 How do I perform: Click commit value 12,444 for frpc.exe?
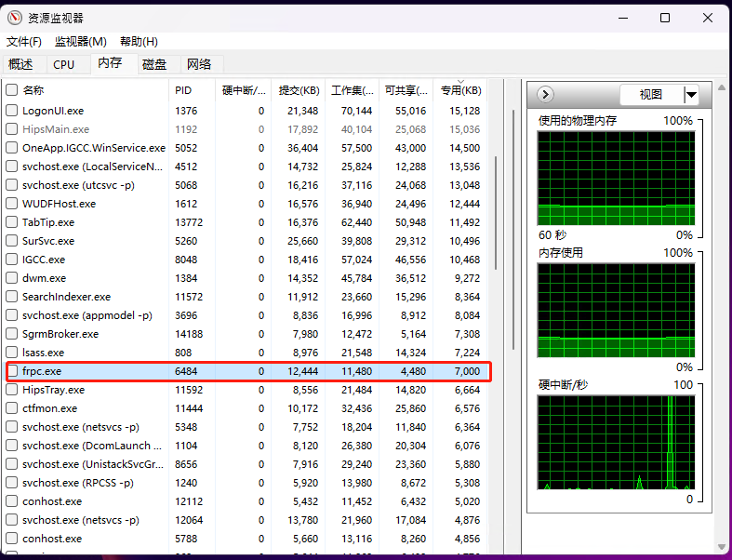(303, 371)
